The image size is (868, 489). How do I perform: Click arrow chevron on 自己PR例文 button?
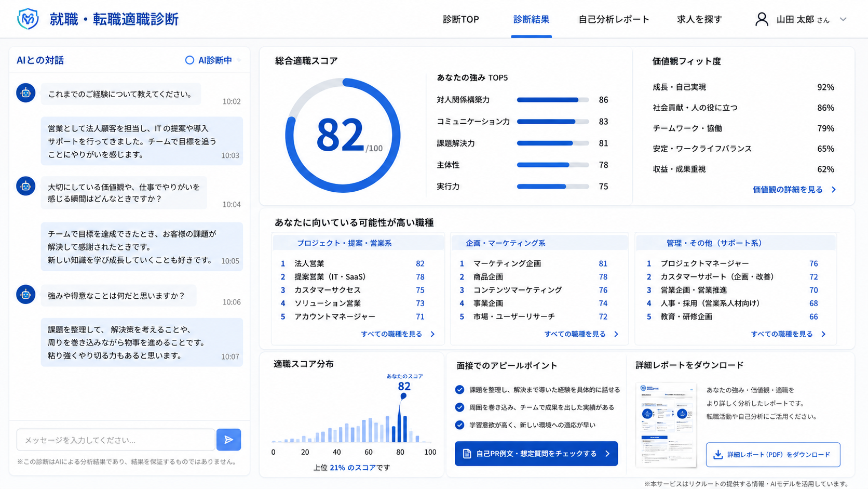pyautogui.click(x=607, y=454)
